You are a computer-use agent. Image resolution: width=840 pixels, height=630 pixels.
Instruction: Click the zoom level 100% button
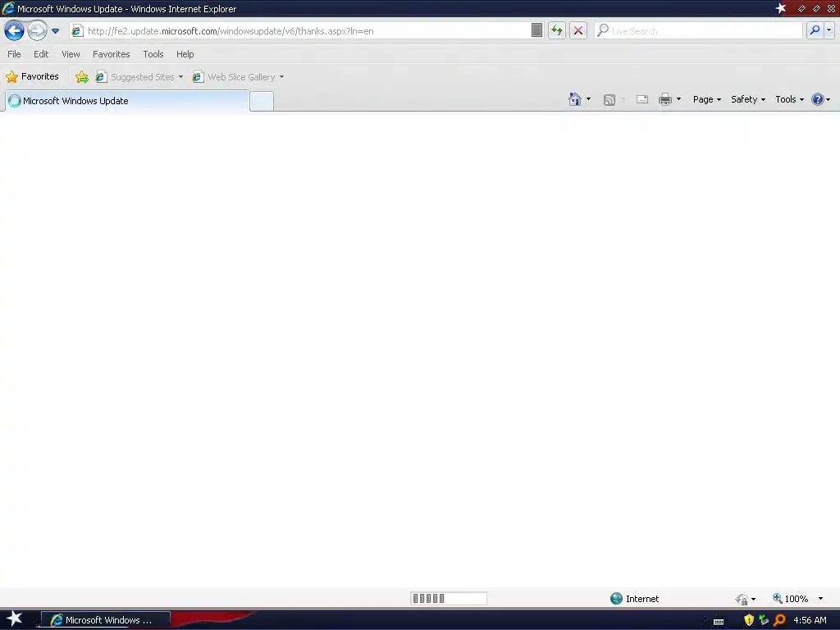(x=790, y=598)
